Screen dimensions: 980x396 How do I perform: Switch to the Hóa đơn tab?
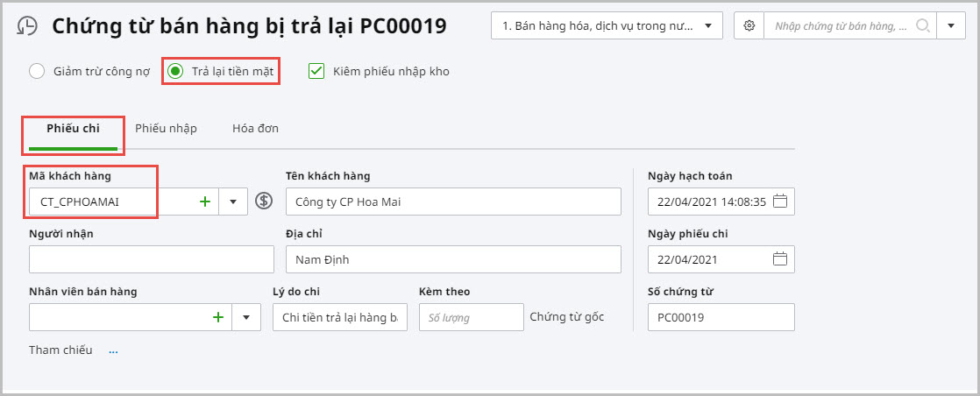pyautogui.click(x=255, y=129)
